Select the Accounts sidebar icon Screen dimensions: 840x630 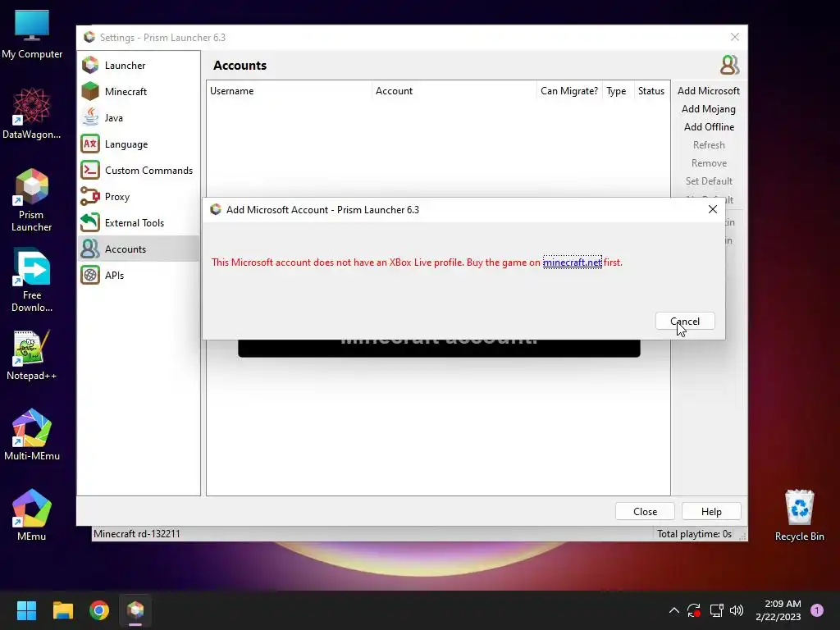point(90,249)
